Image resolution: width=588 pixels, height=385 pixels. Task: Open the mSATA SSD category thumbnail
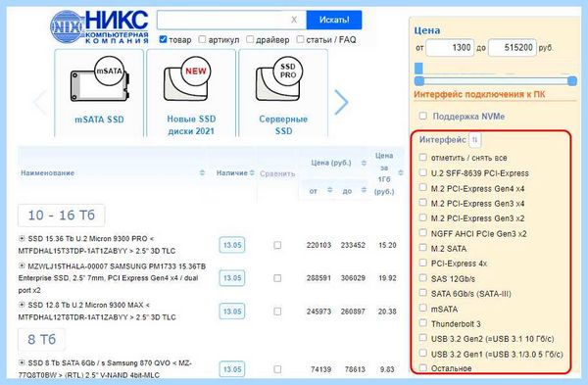(x=99, y=93)
